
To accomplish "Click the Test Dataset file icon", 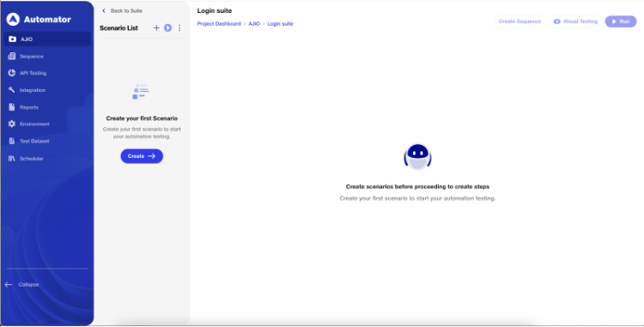I will click(12, 141).
